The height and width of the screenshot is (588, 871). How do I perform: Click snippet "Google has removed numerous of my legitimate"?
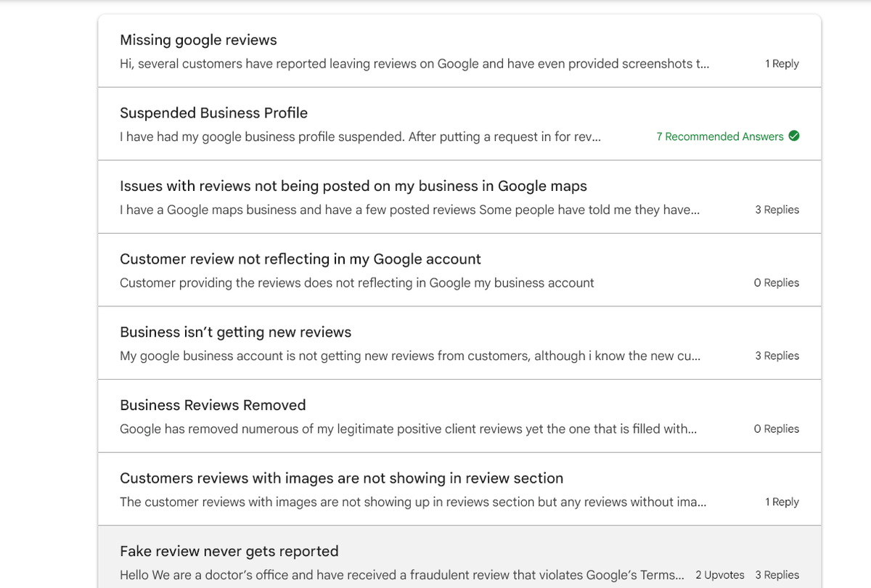(x=408, y=429)
